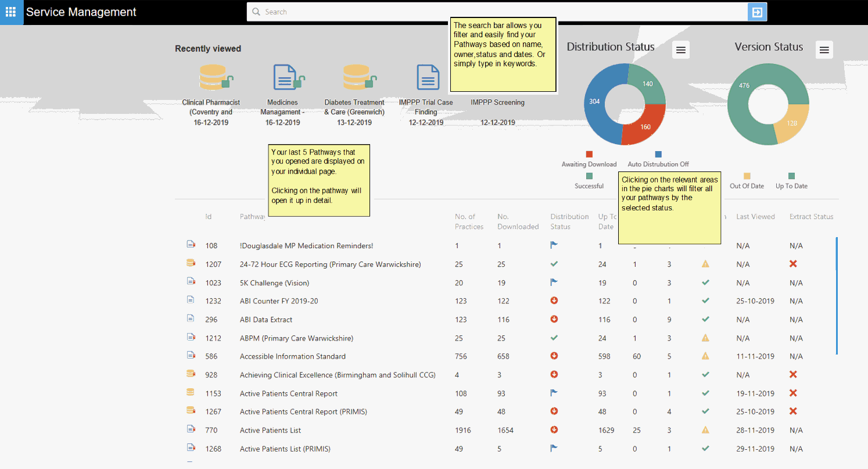Open the app launcher grid icon
This screenshot has width=868, height=469.
[11, 12]
